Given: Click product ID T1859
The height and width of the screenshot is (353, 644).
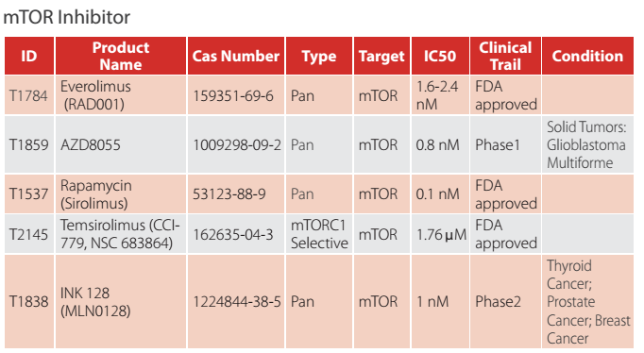Looking at the screenshot, I should (x=28, y=145).
